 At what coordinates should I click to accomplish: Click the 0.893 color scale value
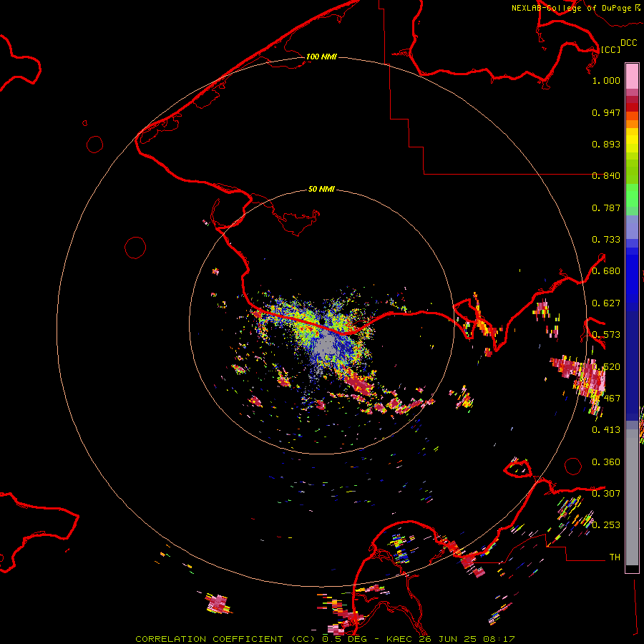pos(606,144)
